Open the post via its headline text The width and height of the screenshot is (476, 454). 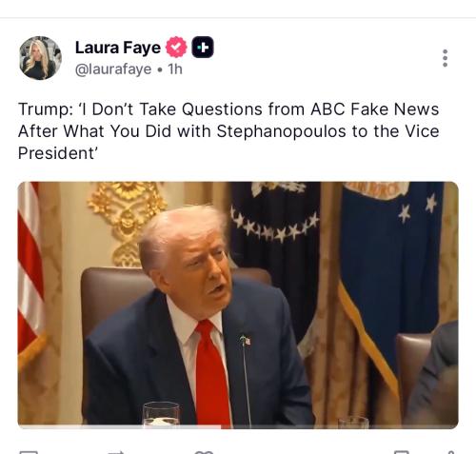pos(228,131)
